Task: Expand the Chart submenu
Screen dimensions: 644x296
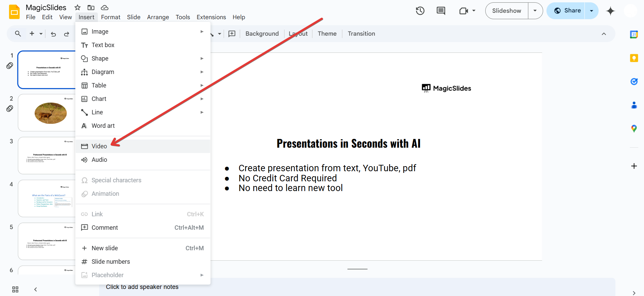Action: 202,99
